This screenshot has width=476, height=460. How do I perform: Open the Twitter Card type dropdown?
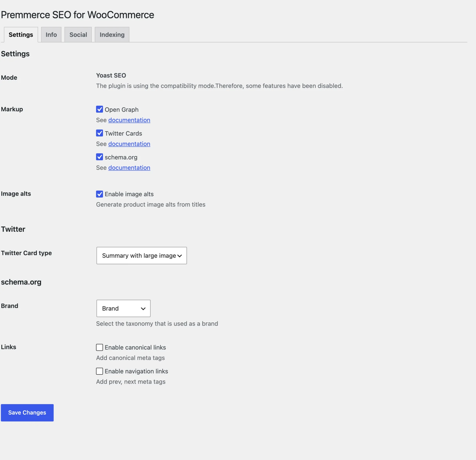tap(142, 255)
